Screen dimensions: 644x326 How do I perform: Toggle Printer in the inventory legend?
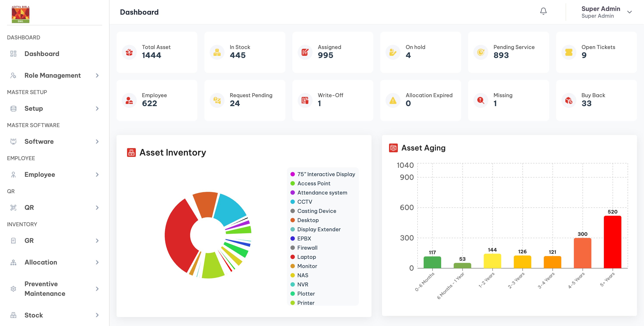(x=302, y=303)
